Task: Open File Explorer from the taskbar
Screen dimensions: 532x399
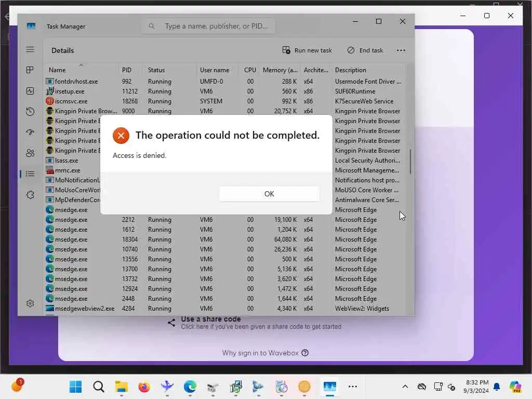Action: pyautogui.click(x=121, y=387)
